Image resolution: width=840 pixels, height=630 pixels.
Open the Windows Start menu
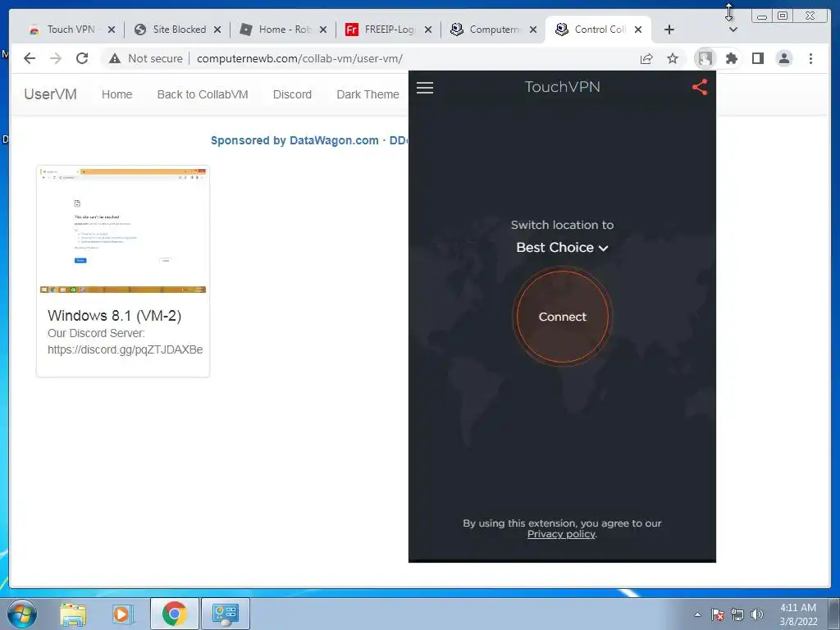[21, 614]
